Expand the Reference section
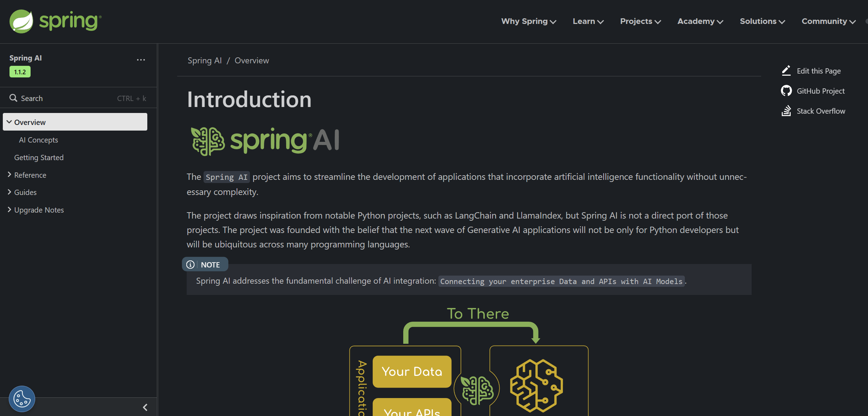Screen dimensions: 868x416 pyautogui.click(x=9, y=175)
